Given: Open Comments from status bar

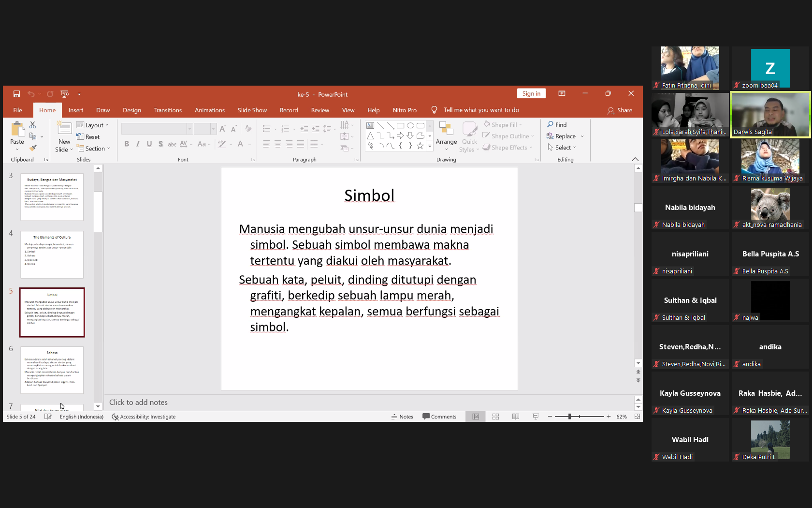Looking at the screenshot, I should (439, 417).
